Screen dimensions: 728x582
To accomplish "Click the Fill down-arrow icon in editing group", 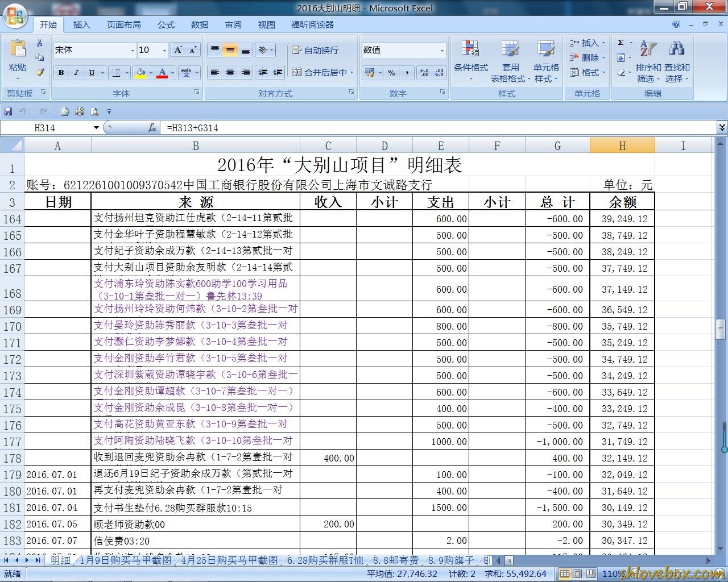I will 621,57.
